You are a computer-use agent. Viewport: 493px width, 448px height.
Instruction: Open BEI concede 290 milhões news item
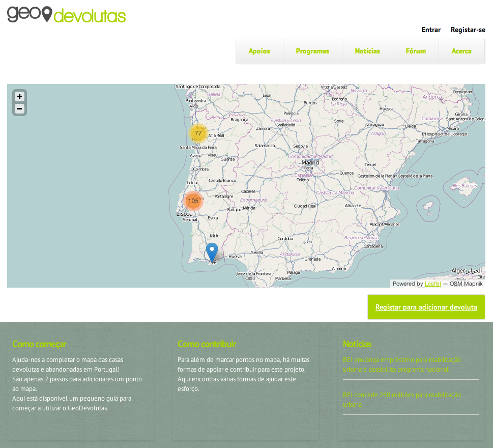pyautogui.click(x=402, y=400)
